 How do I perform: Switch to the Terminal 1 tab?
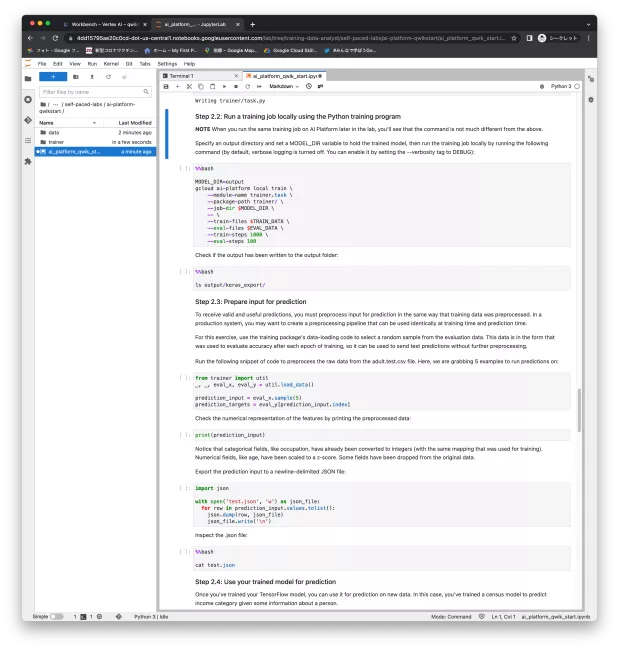180,75
